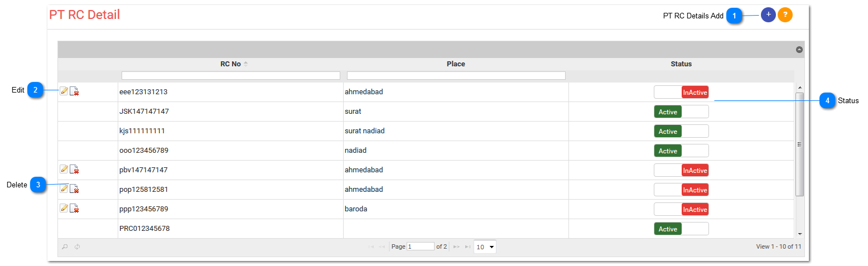868x266 pixels.
Task: Click the grid search magnifier icon
Action: coord(65,246)
